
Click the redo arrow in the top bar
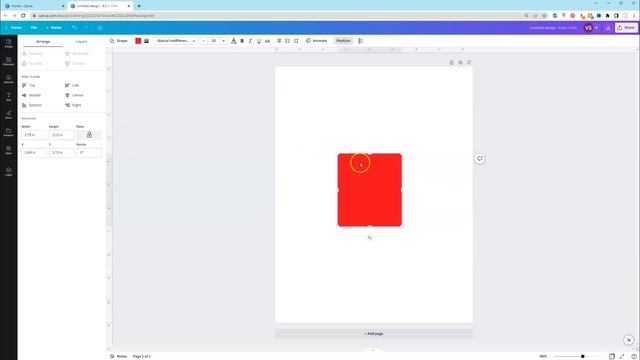click(86, 28)
